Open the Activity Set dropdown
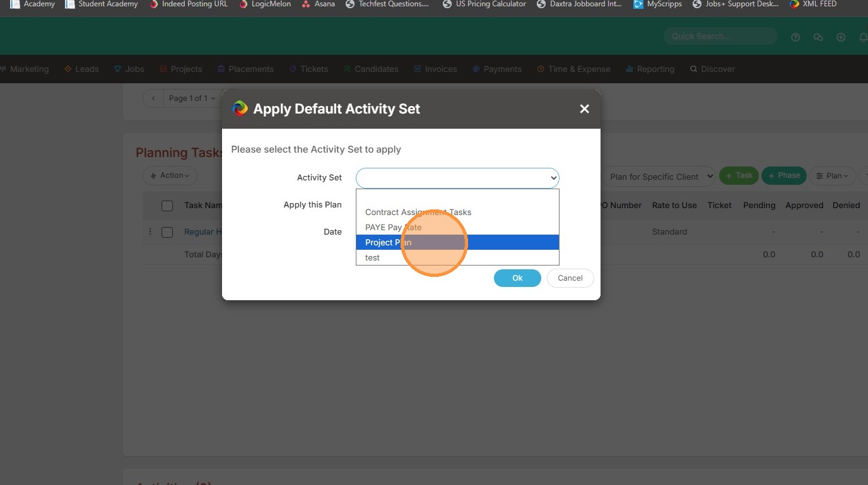 pyautogui.click(x=457, y=178)
